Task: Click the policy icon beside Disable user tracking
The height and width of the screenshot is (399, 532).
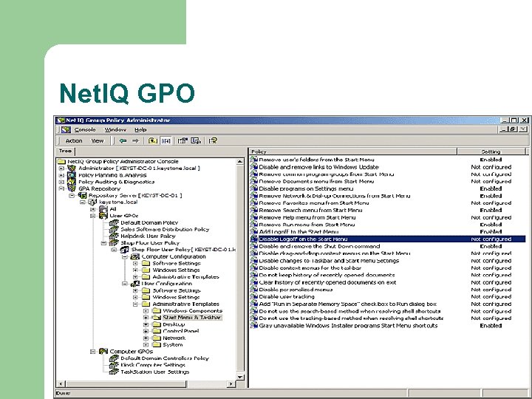Action: (x=254, y=297)
